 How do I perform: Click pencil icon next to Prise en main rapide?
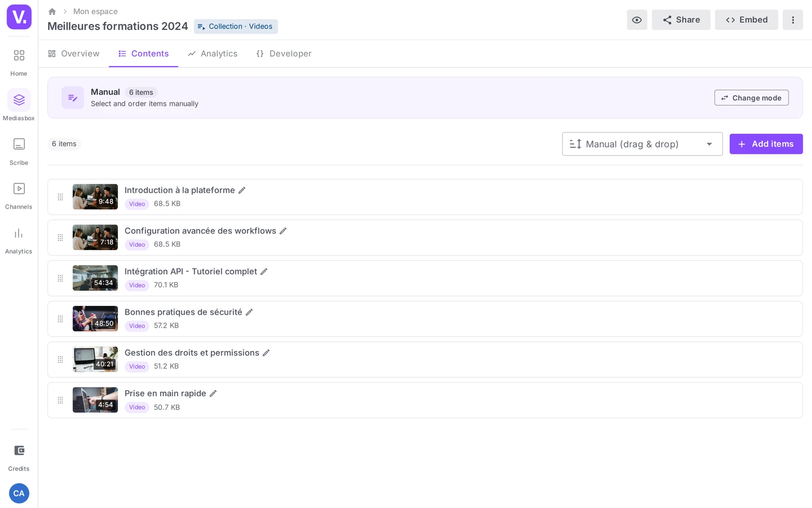click(213, 393)
